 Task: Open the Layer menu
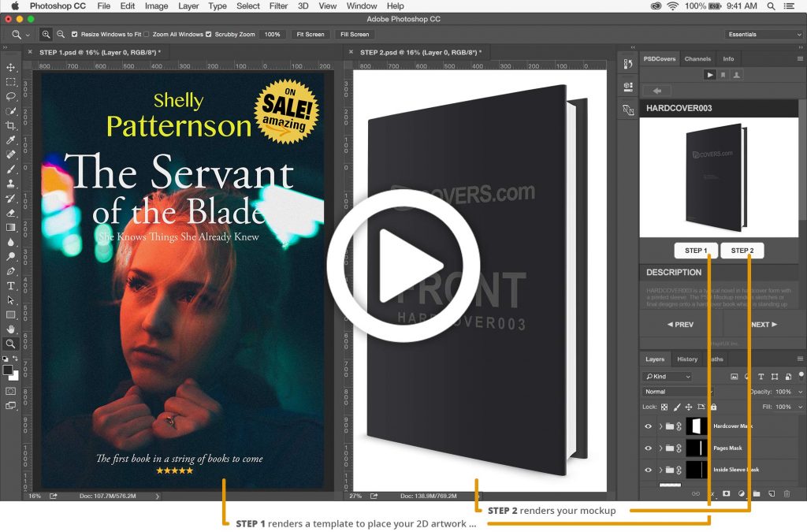coord(188,6)
